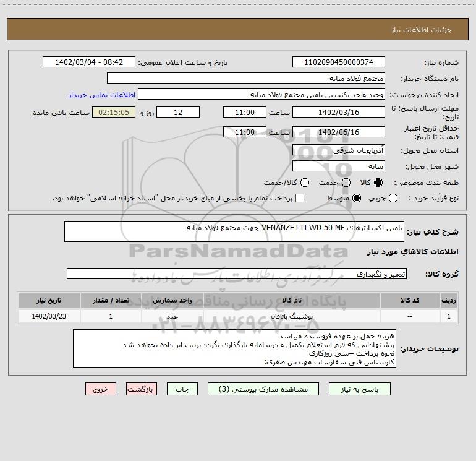Click the general description VENANZETTI WD 50 MF box
Viewport: 476px width, 461px height.
point(234,231)
